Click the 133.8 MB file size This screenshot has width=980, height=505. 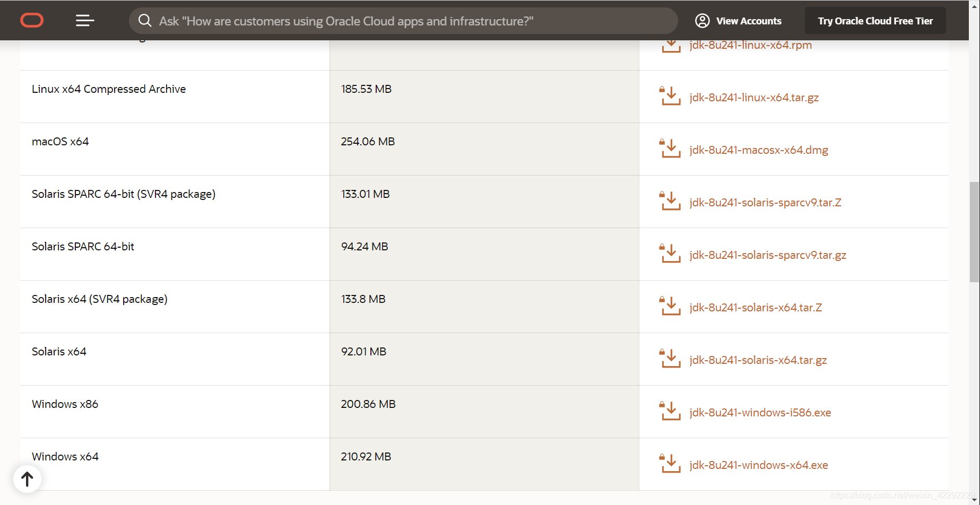click(x=363, y=299)
